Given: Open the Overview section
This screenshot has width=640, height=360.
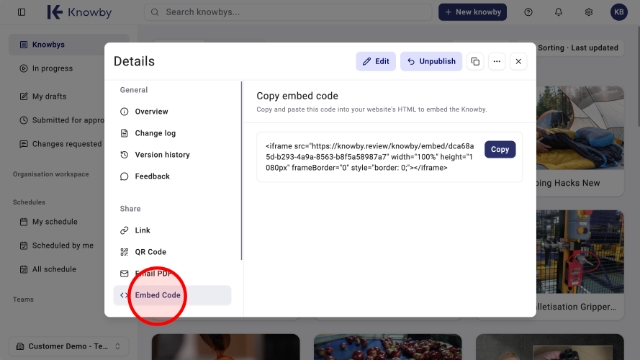Looking at the screenshot, I should [x=172, y=111].
